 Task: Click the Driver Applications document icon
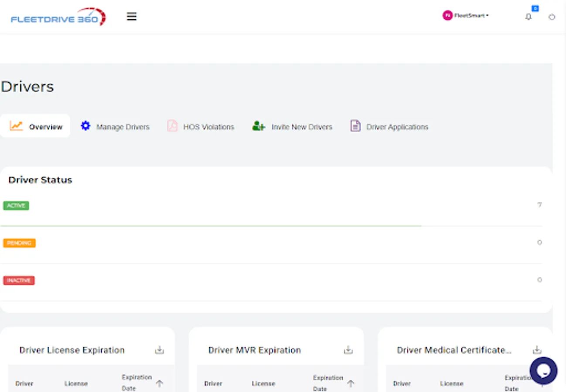tap(355, 125)
